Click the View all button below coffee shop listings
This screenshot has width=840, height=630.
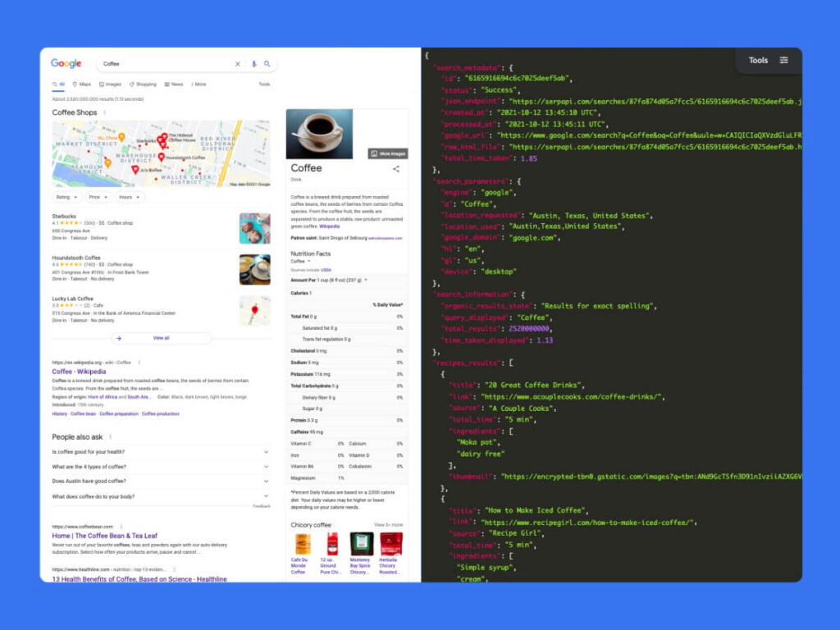[x=160, y=337]
